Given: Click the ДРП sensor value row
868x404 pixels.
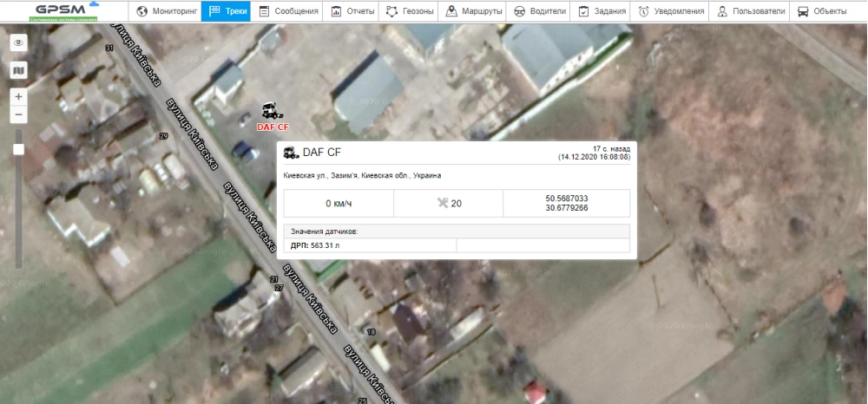Looking at the screenshot, I should (x=370, y=245).
